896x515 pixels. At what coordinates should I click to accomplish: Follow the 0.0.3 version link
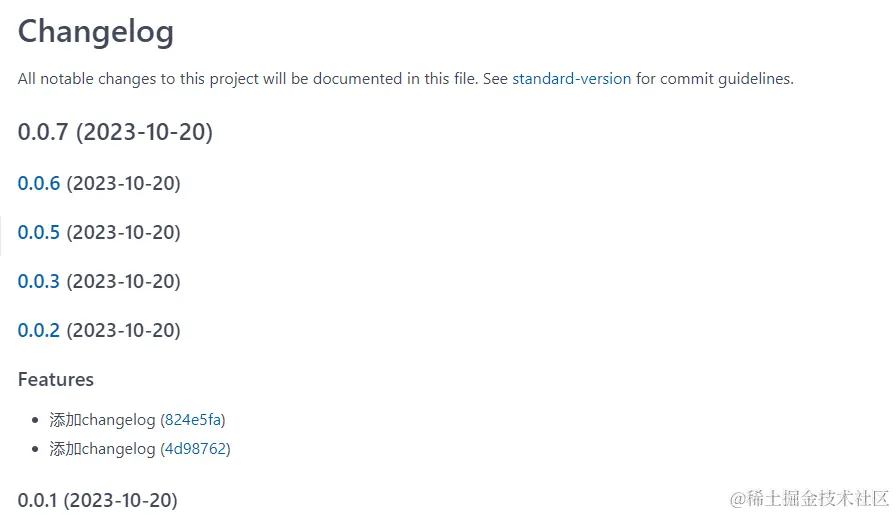point(39,281)
